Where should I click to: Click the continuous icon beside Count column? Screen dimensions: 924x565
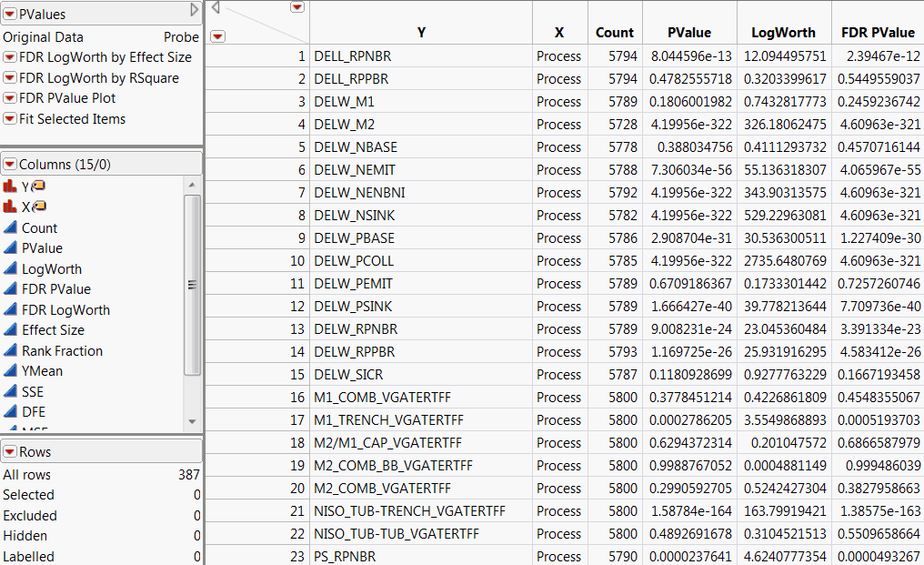click(11, 227)
